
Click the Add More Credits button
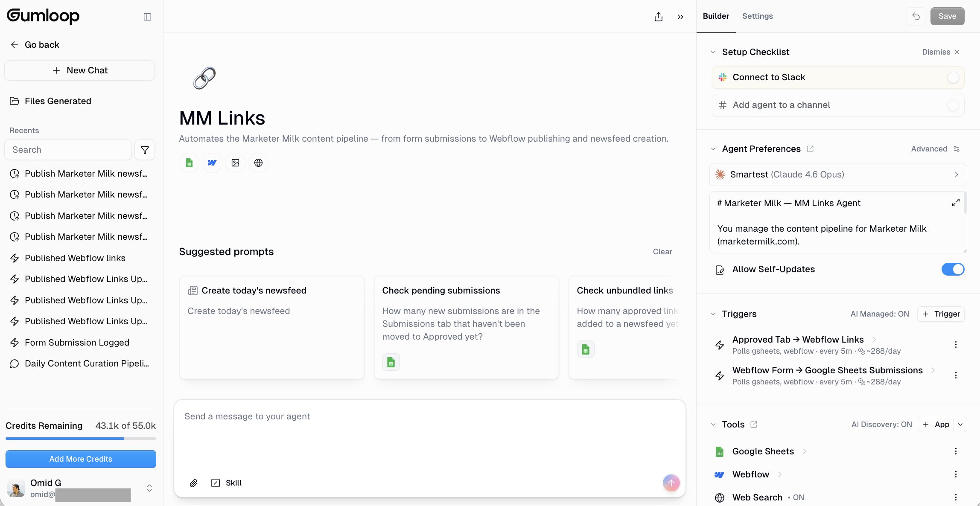pyautogui.click(x=81, y=459)
